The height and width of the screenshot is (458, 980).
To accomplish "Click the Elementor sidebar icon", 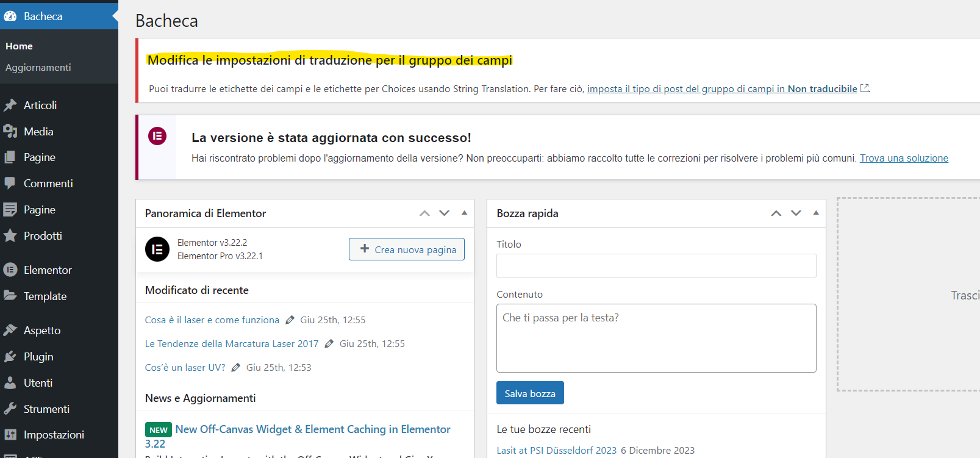I will [x=10, y=270].
